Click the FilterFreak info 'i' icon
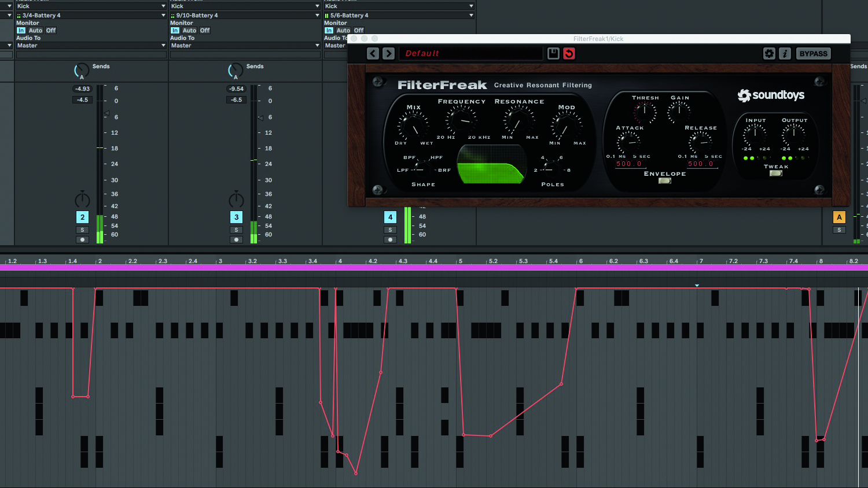This screenshot has height=488, width=868. coord(785,54)
